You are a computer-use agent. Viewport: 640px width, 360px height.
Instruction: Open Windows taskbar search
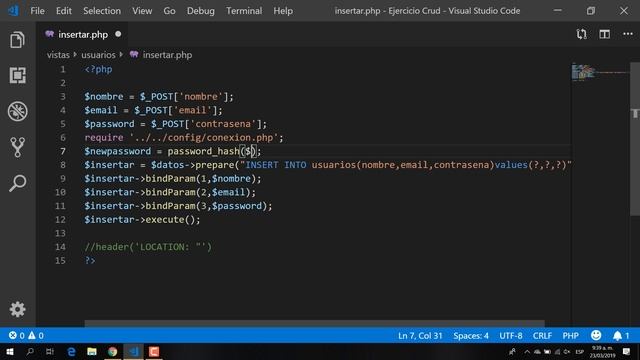click(30, 351)
